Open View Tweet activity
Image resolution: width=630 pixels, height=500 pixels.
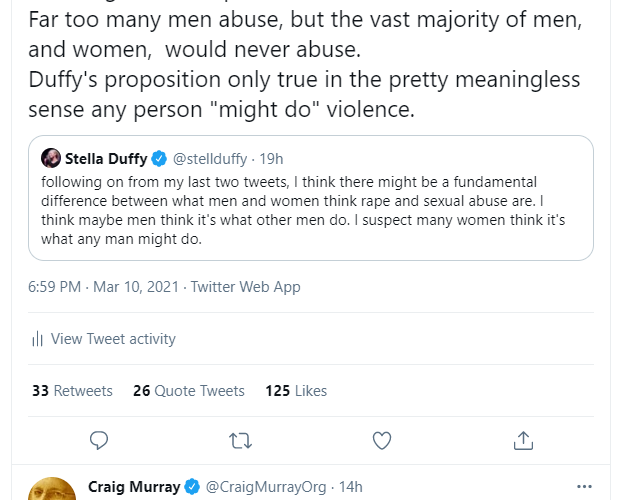point(112,339)
